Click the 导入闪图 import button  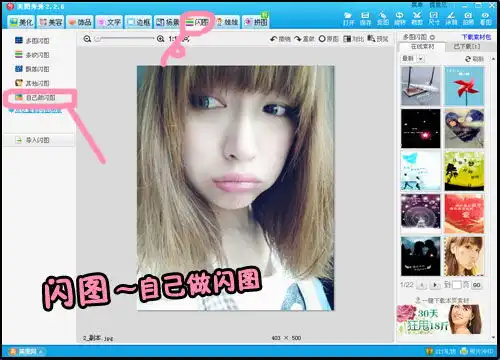click(38, 140)
